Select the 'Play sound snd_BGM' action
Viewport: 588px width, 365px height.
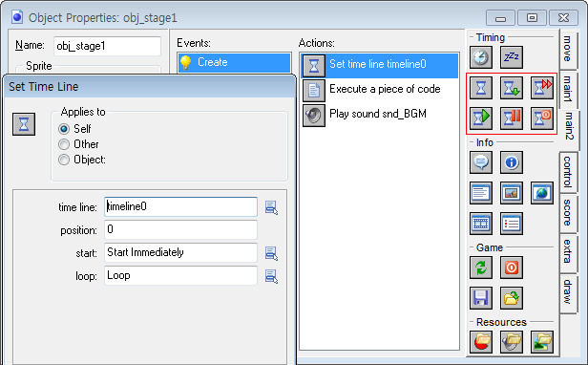[380, 115]
